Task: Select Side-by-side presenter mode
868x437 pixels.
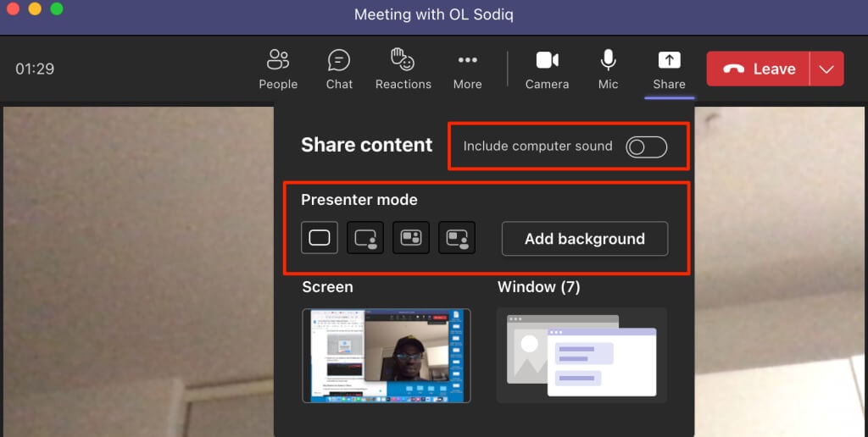Action: [x=411, y=238]
